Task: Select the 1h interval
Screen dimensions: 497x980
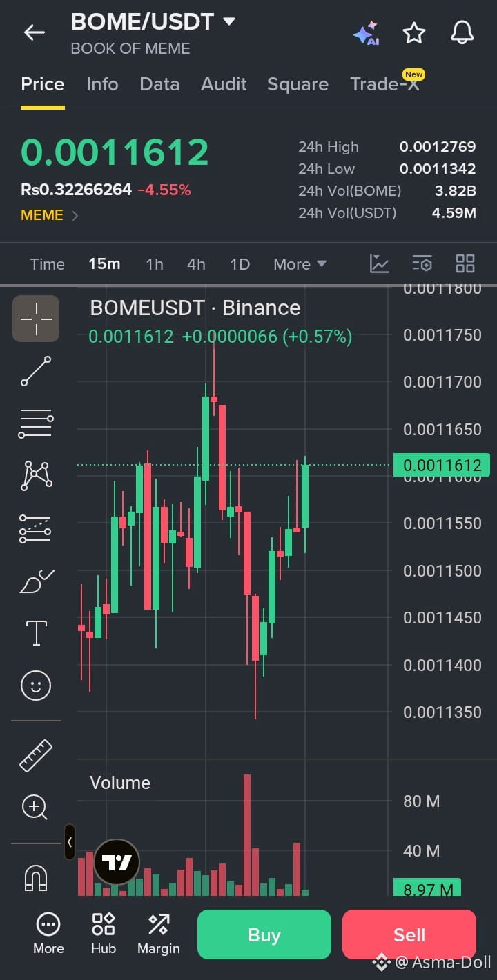Action: [155, 264]
